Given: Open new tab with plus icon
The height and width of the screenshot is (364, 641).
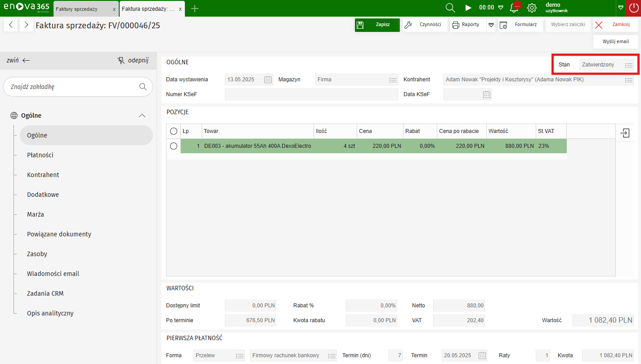Looking at the screenshot, I should 194,9.
